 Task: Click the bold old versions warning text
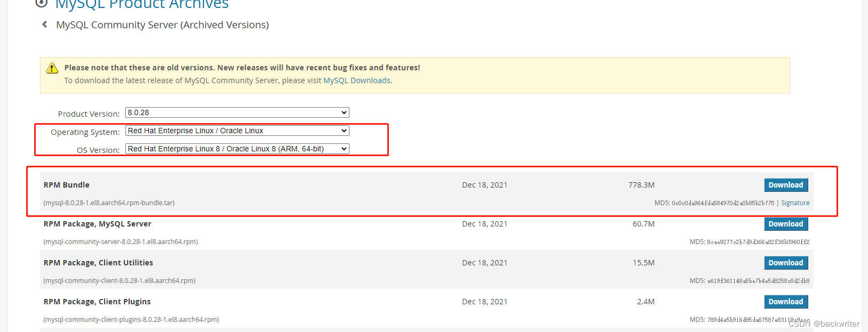pos(242,68)
